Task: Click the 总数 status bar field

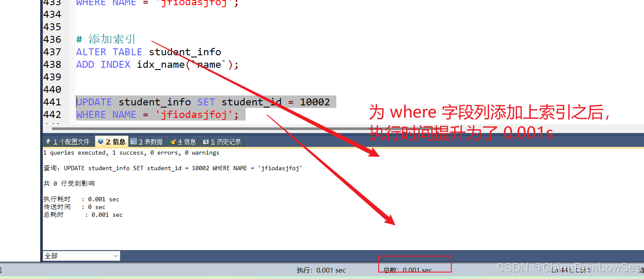Action: (x=408, y=270)
